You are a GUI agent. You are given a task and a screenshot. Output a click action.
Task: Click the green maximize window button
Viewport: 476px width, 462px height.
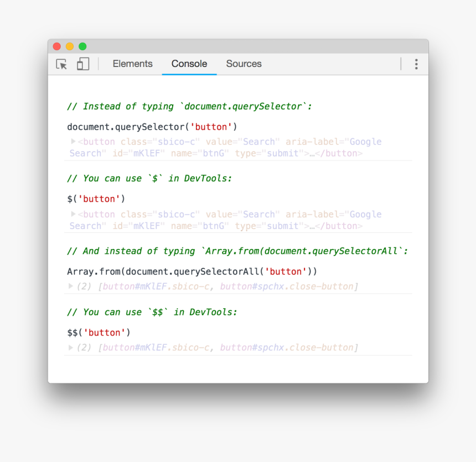82,46
